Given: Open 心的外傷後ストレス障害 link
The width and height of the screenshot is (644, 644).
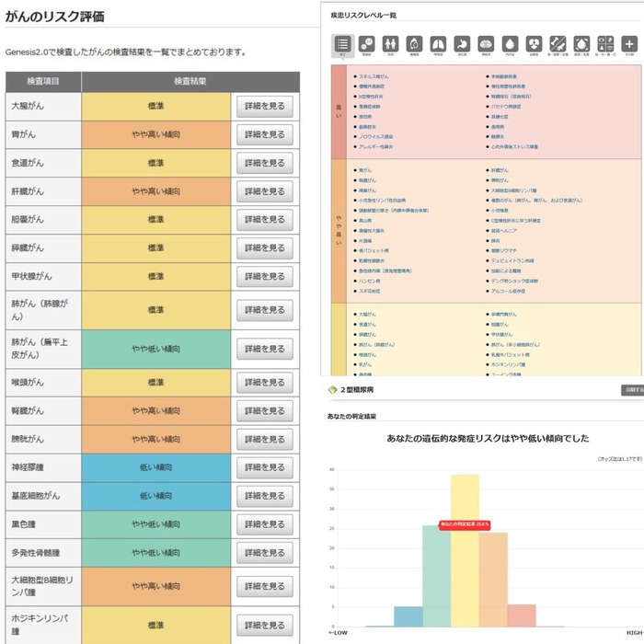Looking at the screenshot, I should [x=514, y=146].
